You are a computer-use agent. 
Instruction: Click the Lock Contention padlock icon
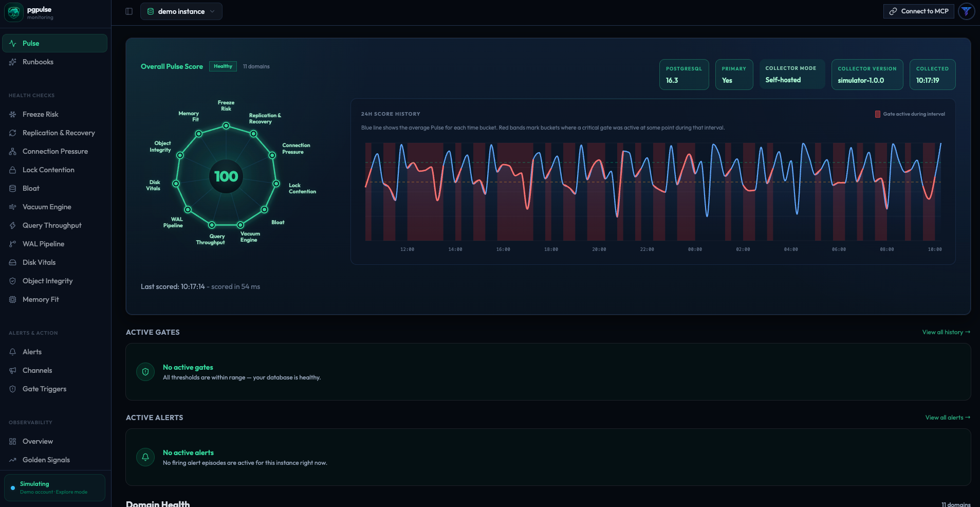[13, 170]
